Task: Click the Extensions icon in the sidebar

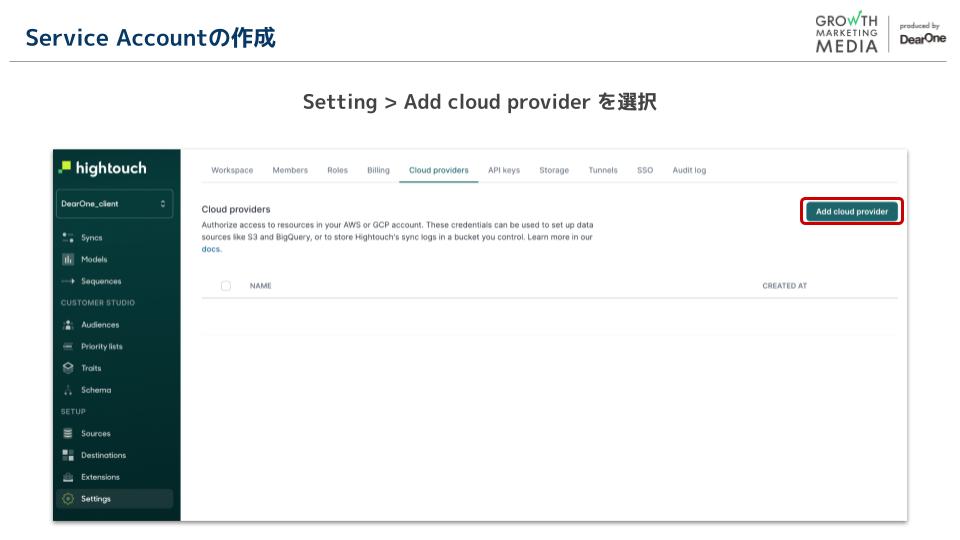Action: [68, 477]
